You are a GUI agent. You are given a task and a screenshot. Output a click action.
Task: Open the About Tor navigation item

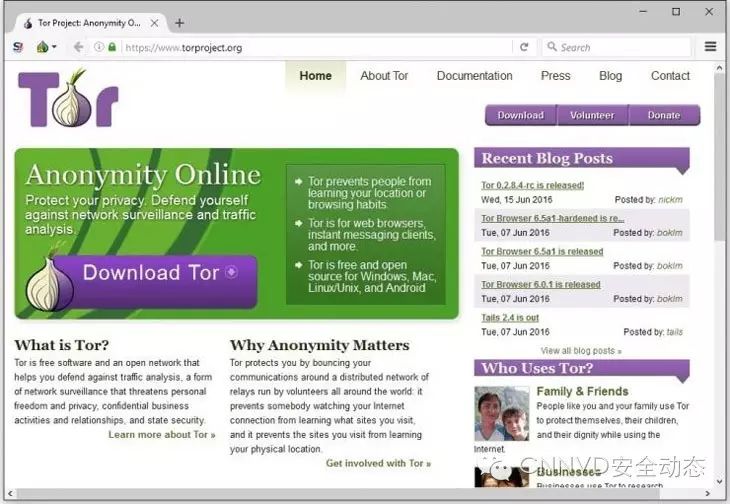click(x=384, y=76)
